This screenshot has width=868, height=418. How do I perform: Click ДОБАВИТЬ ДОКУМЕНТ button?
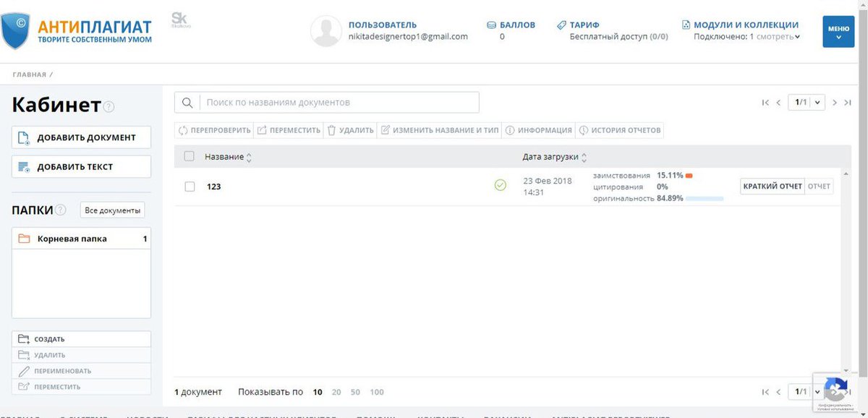click(81, 137)
